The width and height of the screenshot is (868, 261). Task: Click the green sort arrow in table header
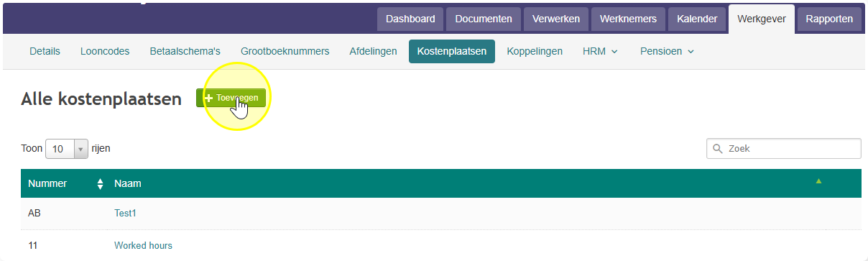[x=818, y=180]
